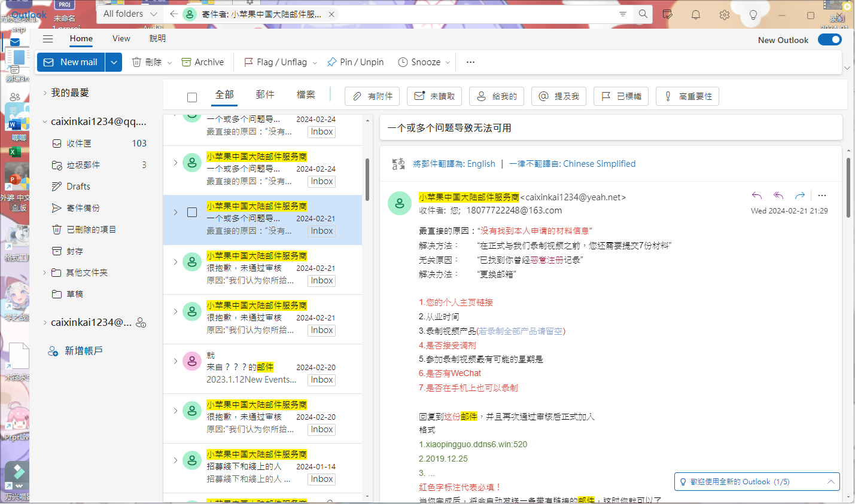Switch to the Home tab
855x504 pixels.
81,38
